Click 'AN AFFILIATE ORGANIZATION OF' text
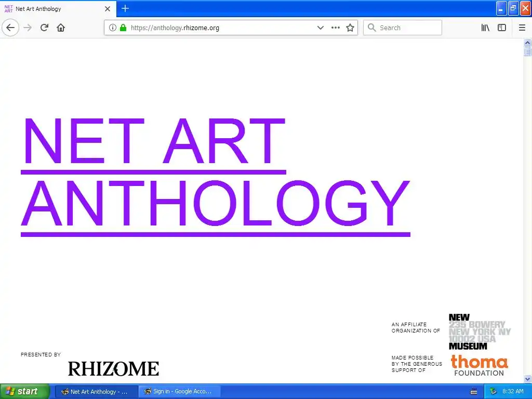The height and width of the screenshot is (399, 532). click(416, 327)
